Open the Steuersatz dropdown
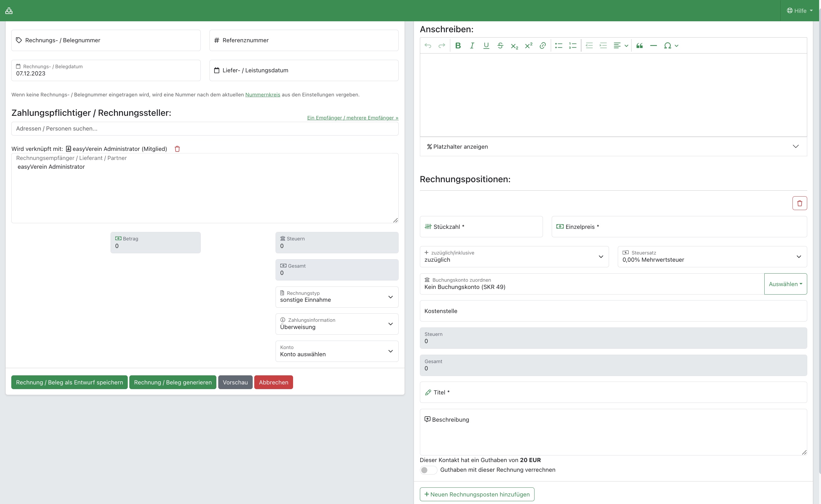The image size is (821, 504). (x=712, y=257)
